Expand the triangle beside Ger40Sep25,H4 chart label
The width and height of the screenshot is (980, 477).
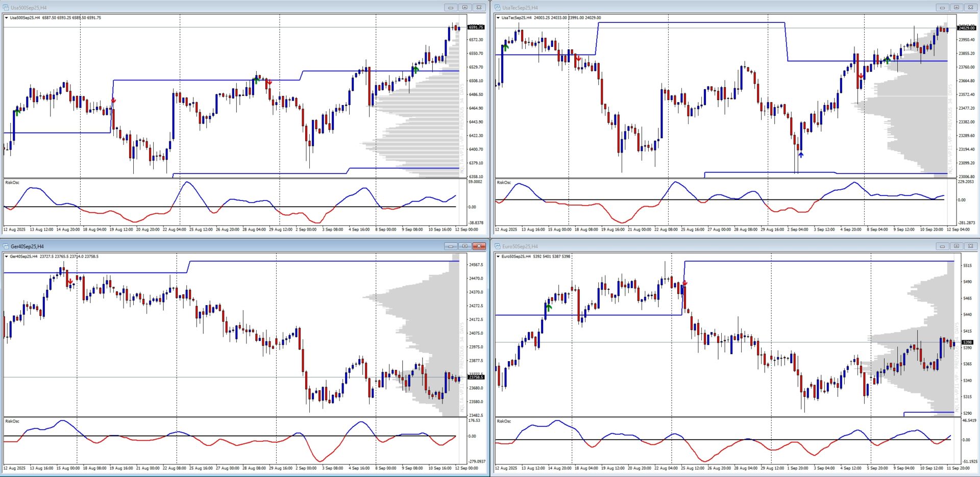coord(6,257)
